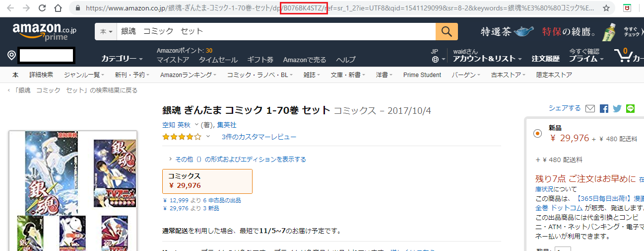
Task: Share on Twitter bird icon
Action: (x=617, y=108)
